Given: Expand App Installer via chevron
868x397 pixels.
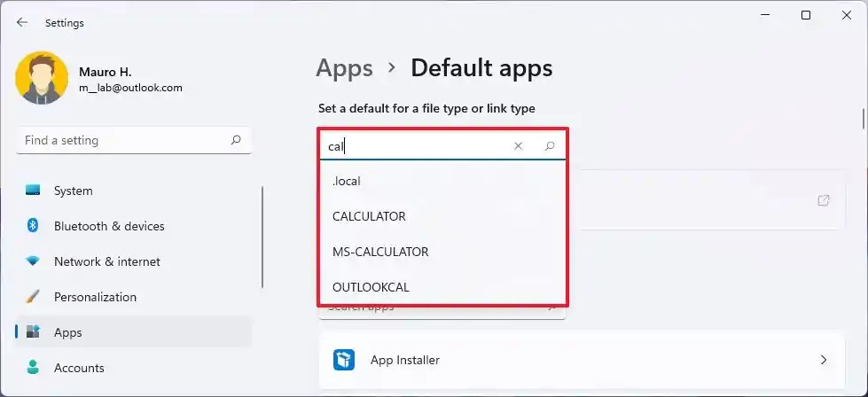Looking at the screenshot, I should pos(823,360).
